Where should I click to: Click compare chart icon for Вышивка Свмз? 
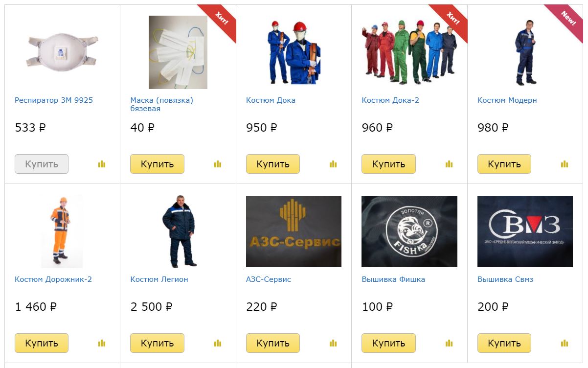[565, 344]
